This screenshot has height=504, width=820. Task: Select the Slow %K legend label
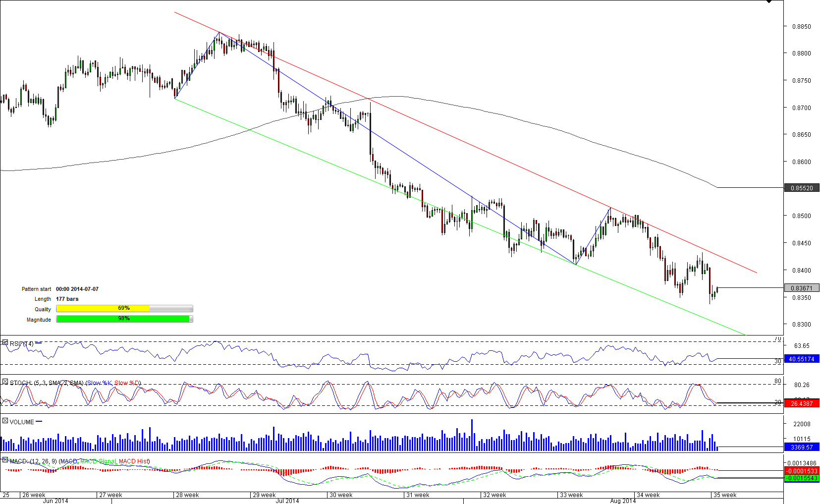(99, 383)
